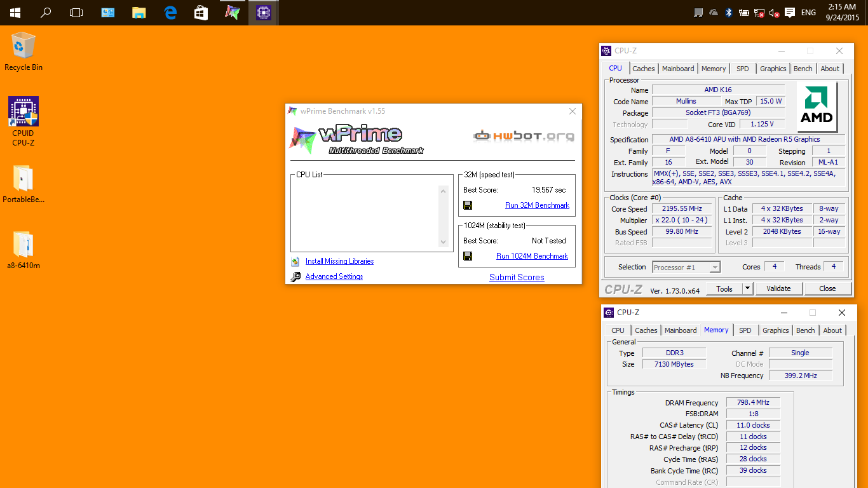Switch to Caches tab in upper CPU-Z
This screenshot has width=868, height=488.
(644, 69)
